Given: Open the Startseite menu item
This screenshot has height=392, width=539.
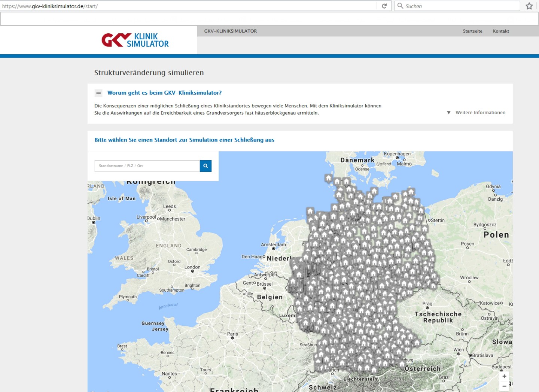Looking at the screenshot, I should [x=472, y=31].
